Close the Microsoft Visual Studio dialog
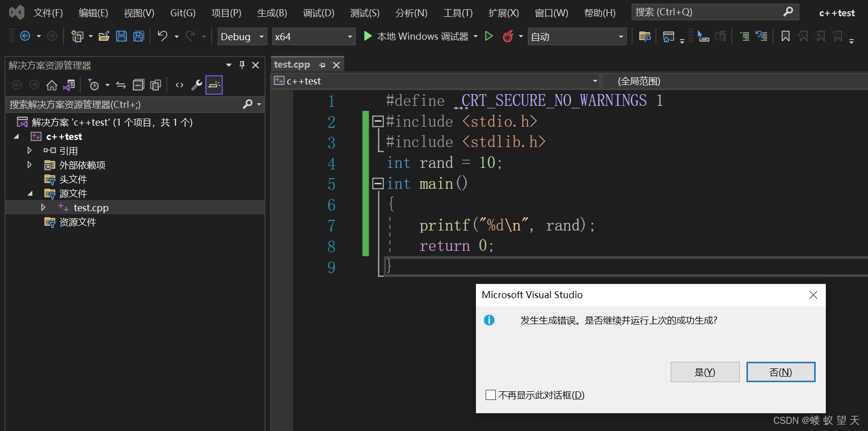The image size is (868, 431). (x=813, y=295)
